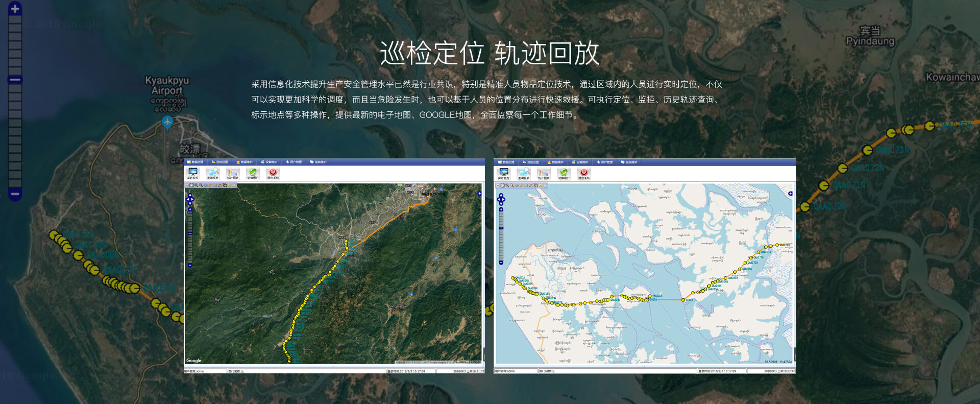
Task: Open 巡检设置 menu in left window
Action: coord(220,162)
